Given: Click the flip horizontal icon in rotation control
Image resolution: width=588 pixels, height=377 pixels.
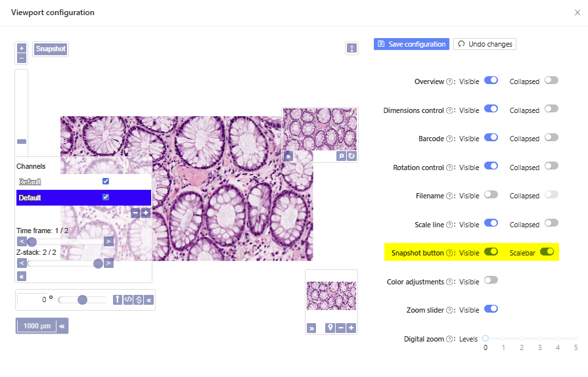Looking at the screenshot, I should coord(128,299).
